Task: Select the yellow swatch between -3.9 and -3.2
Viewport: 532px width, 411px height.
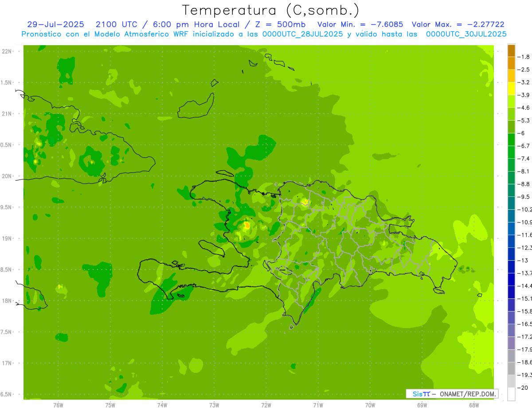Action: point(511,89)
